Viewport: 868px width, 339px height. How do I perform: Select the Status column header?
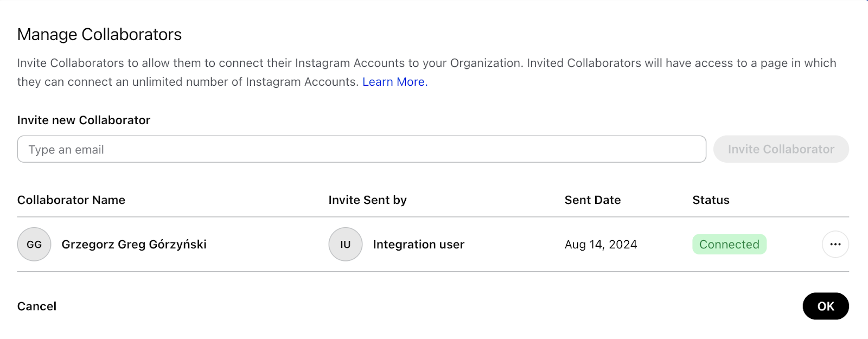click(711, 200)
